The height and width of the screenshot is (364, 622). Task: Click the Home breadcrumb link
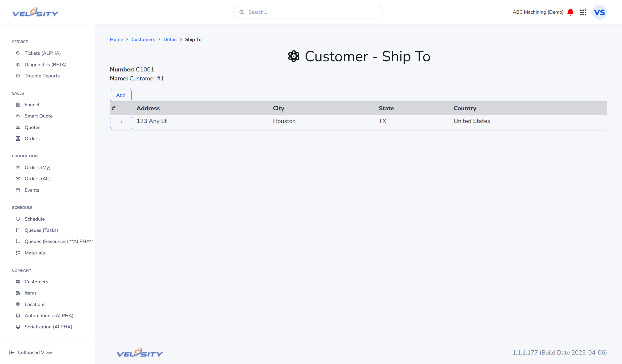(116, 39)
